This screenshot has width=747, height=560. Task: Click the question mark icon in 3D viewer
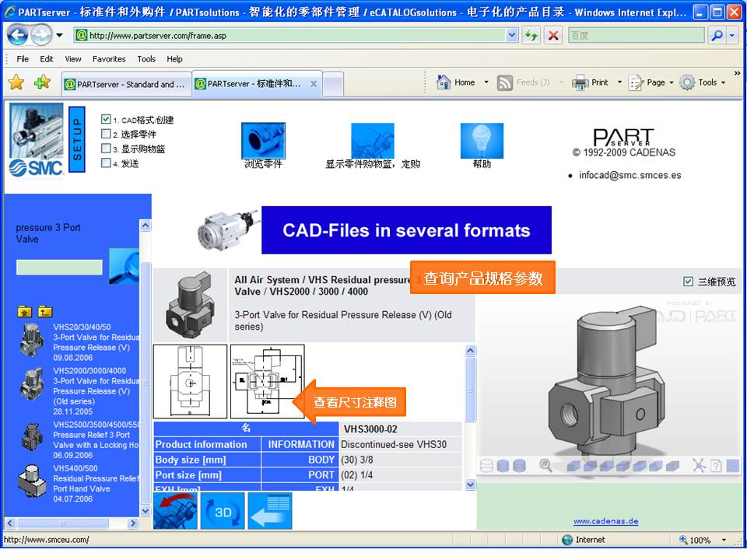click(x=716, y=465)
